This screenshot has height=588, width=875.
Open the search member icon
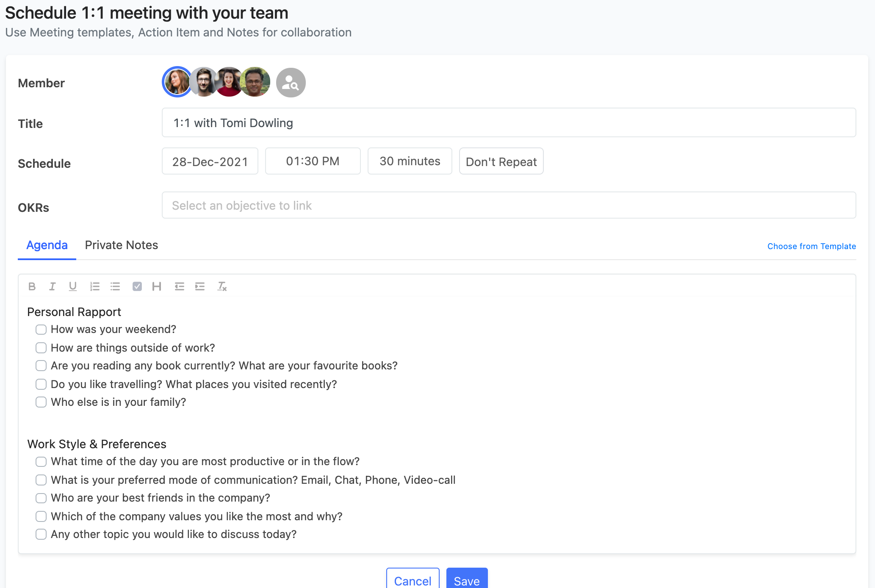point(291,83)
